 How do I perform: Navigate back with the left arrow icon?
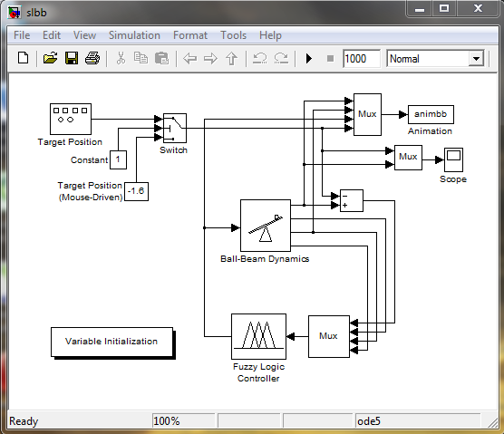[189, 59]
